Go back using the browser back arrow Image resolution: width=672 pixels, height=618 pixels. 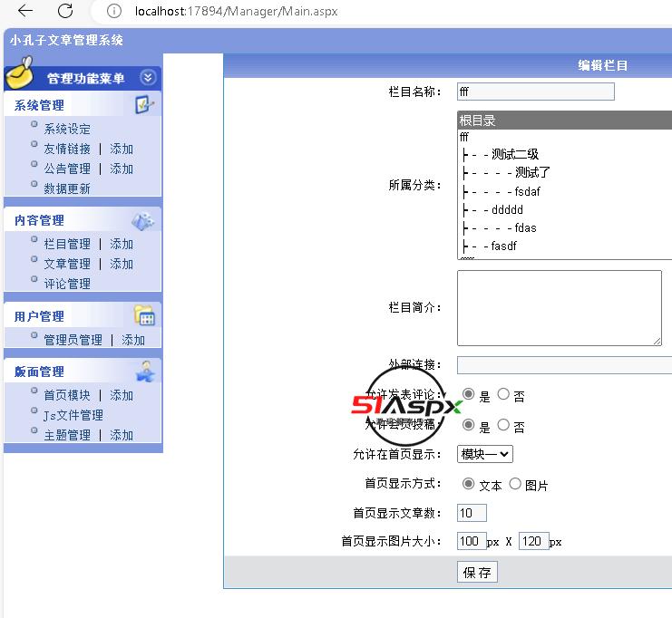click(x=25, y=10)
